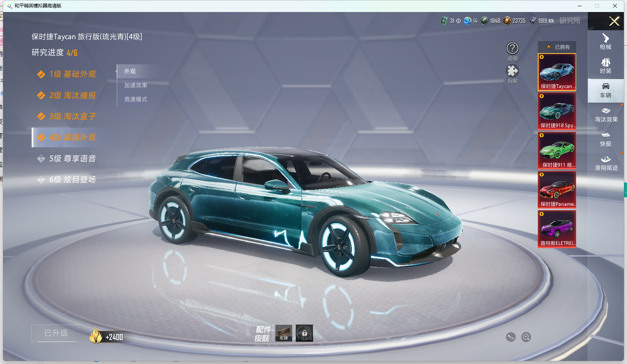Choose the 竞速模式 sub-option
The height and width of the screenshot is (364, 627).
(135, 99)
